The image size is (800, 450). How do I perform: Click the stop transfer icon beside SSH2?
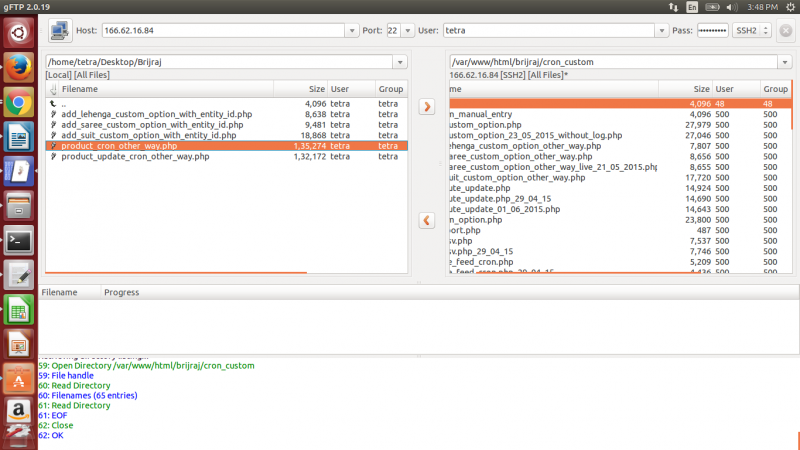tap(786, 31)
